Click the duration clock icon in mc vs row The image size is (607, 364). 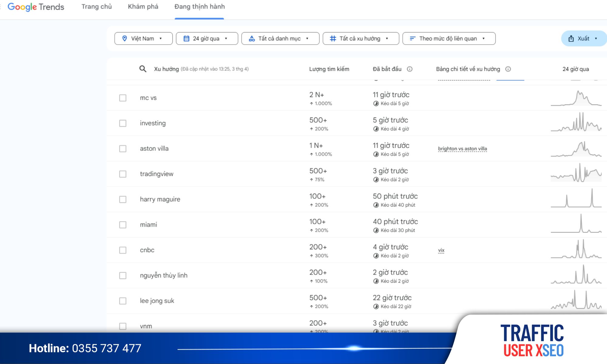376,103
